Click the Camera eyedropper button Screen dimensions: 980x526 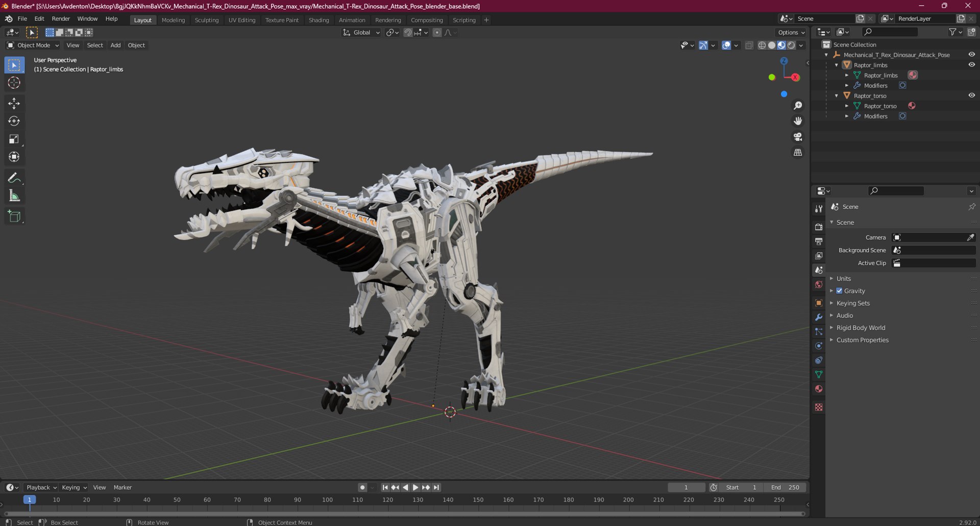(970, 237)
